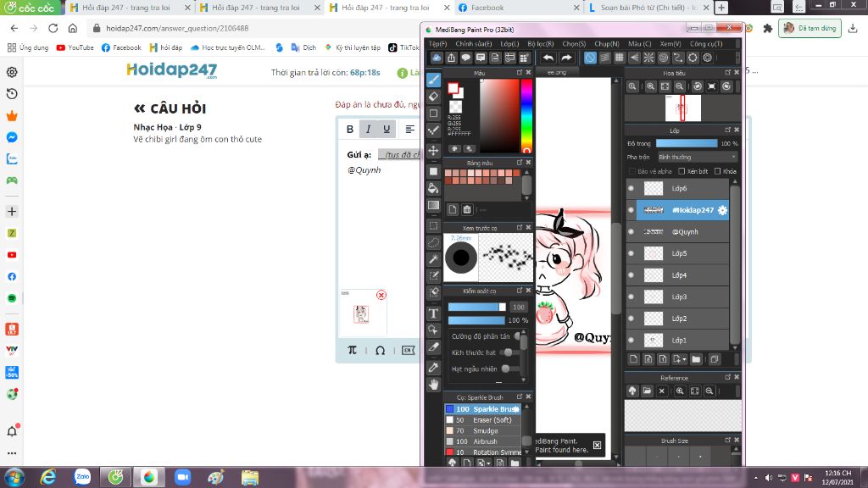Switch to the Facebook browser tab

[x=518, y=8]
